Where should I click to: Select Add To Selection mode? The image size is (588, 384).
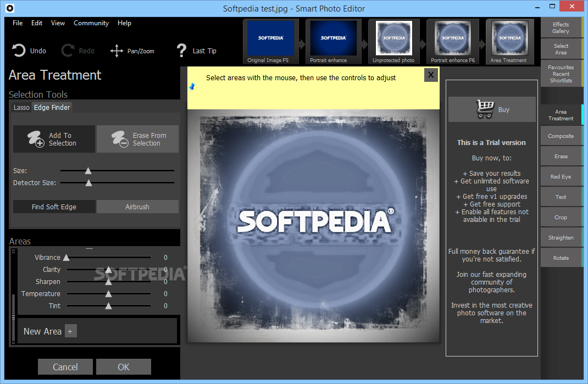click(x=54, y=139)
